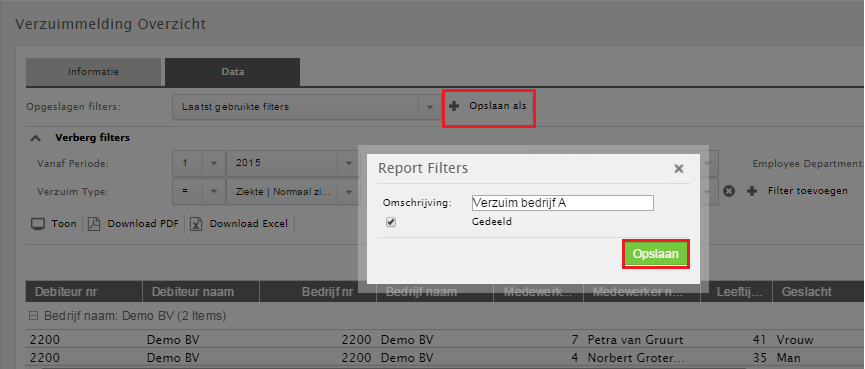Click the Download Excel icon
The height and width of the screenshot is (369, 865).
tap(196, 224)
